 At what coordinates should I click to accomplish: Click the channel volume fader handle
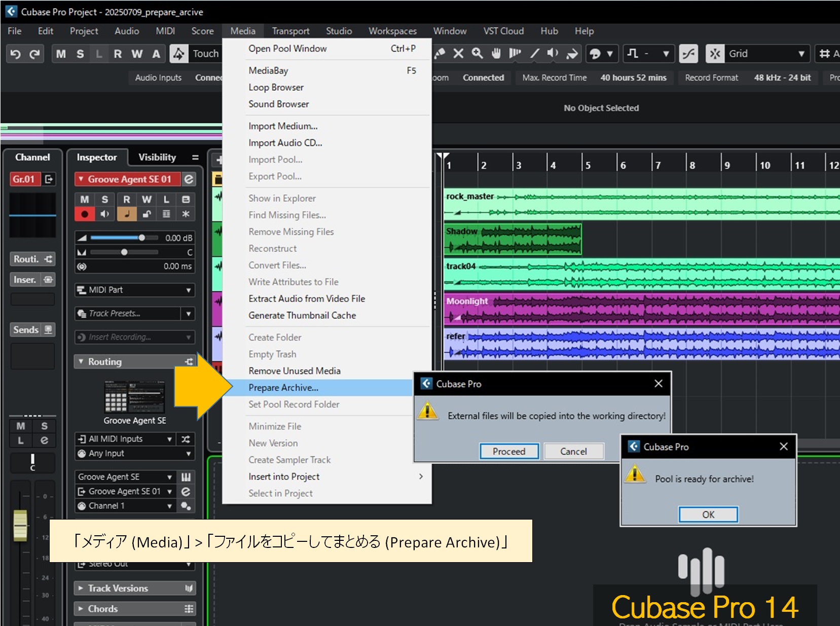pyautogui.click(x=20, y=525)
